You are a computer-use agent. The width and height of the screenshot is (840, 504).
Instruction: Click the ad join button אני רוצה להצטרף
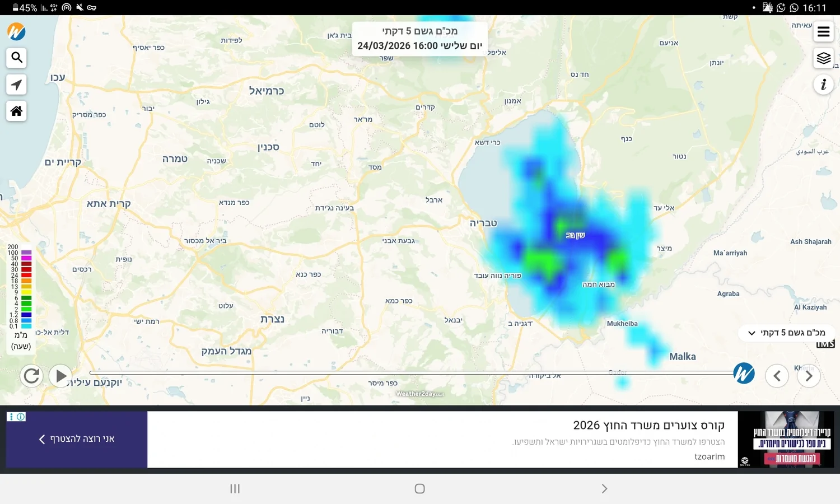(77, 439)
